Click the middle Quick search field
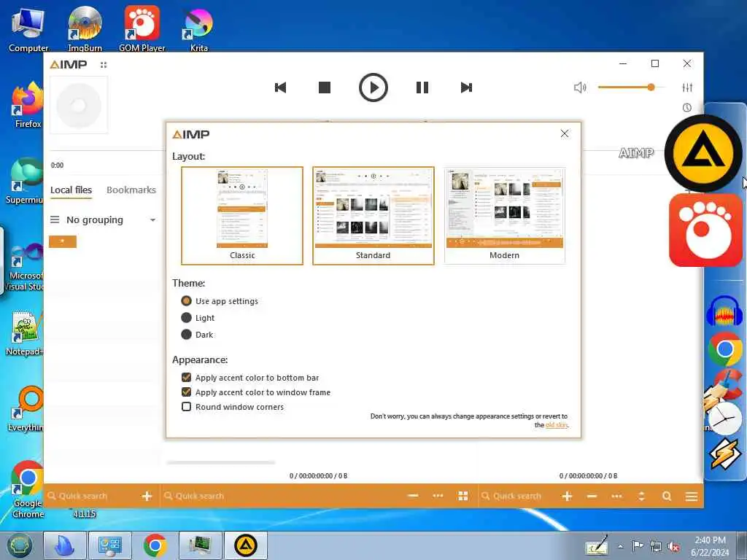747x560 pixels. pos(281,496)
